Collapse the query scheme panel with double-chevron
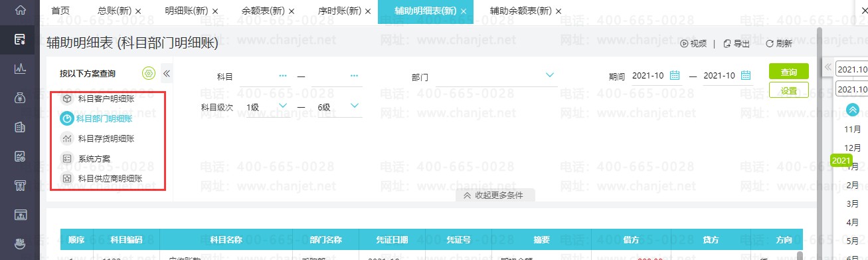Image resolution: width=868 pixels, height=260 pixels. pos(167,73)
